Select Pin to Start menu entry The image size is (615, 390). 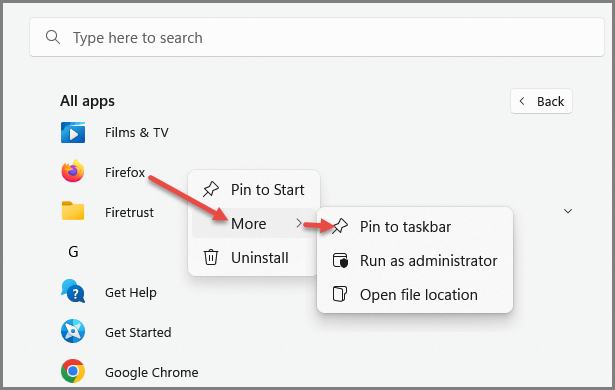click(254, 190)
